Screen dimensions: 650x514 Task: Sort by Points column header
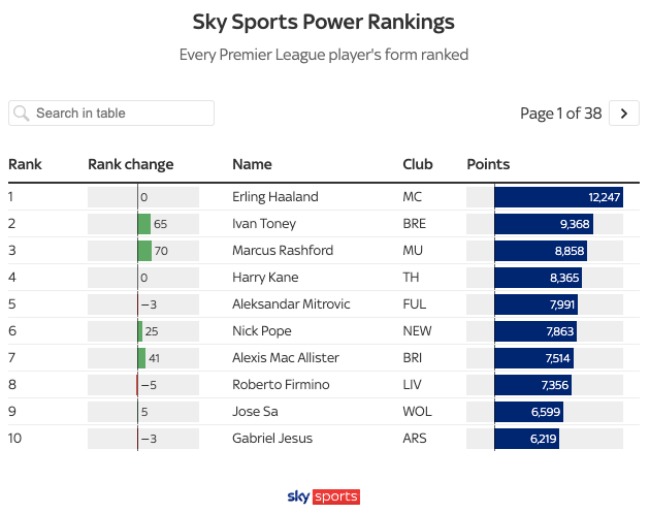488,164
